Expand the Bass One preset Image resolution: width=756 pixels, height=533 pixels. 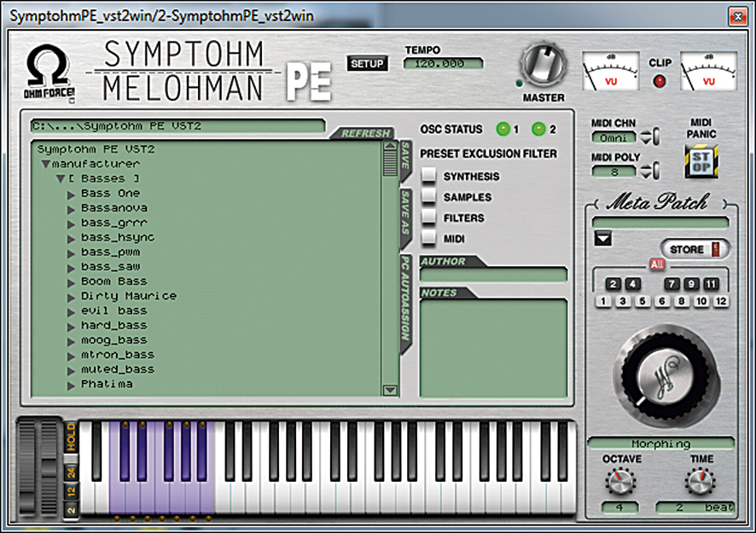coord(71,194)
